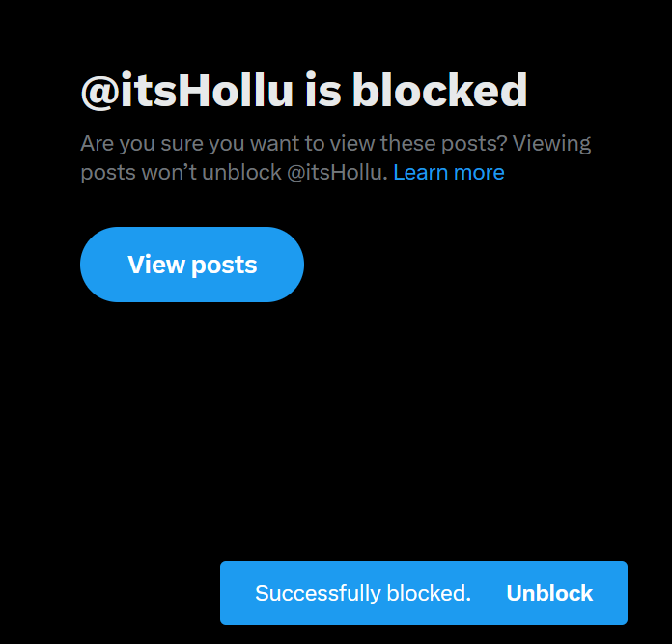Click the @itsHollu mention in the description
The height and width of the screenshot is (644, 672).
(x=337, y=172)
